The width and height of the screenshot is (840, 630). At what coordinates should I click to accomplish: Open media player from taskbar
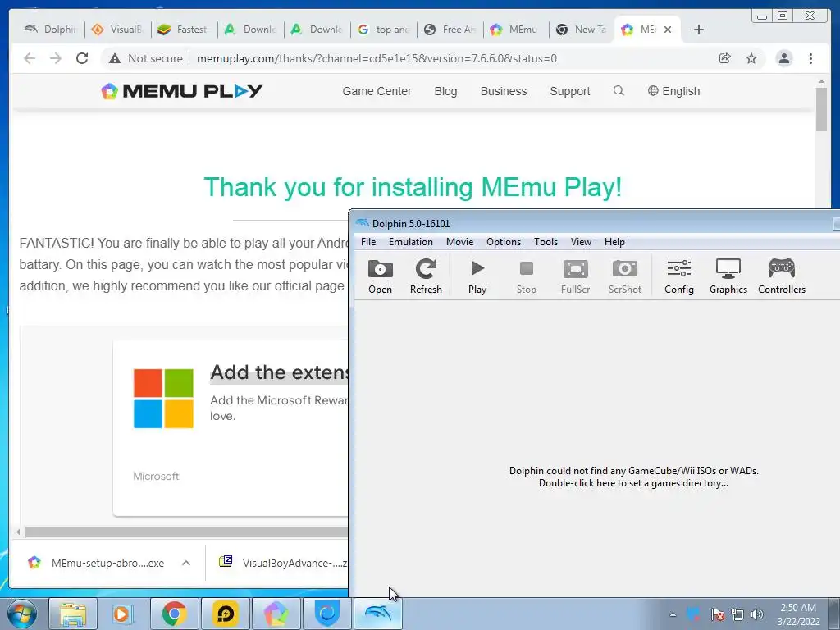pos(123,614)
